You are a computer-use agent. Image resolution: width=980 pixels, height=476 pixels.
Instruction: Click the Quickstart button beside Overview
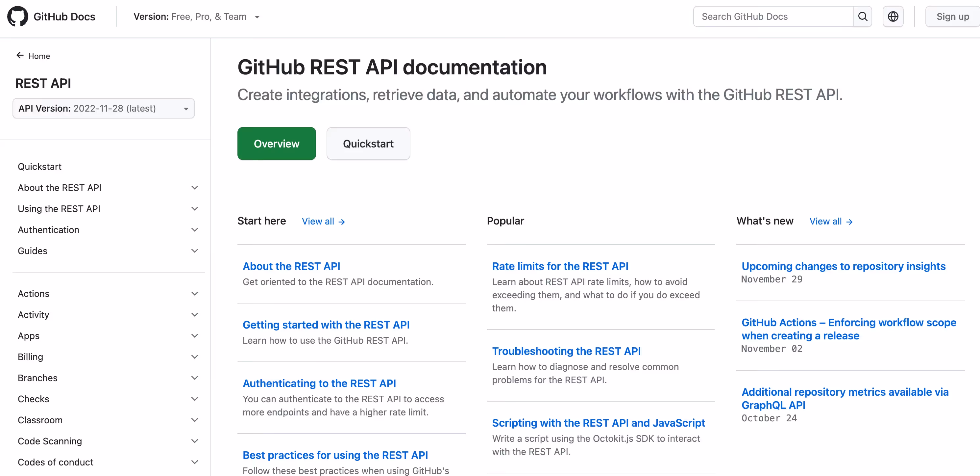368,144
